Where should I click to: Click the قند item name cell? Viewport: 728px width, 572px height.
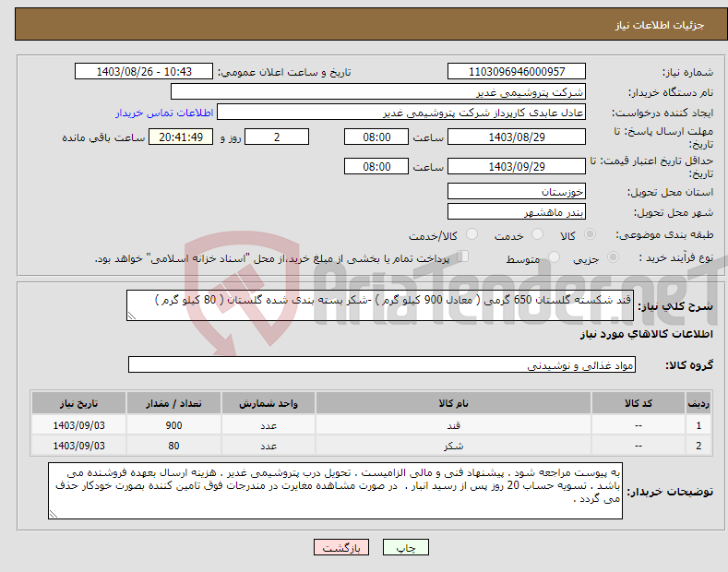(453, 424)
